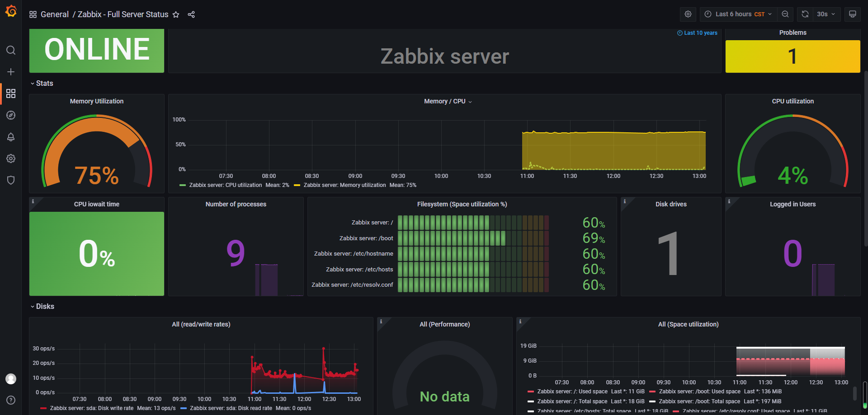Open the Dashboards icon in sidebar

pos(11,93)
